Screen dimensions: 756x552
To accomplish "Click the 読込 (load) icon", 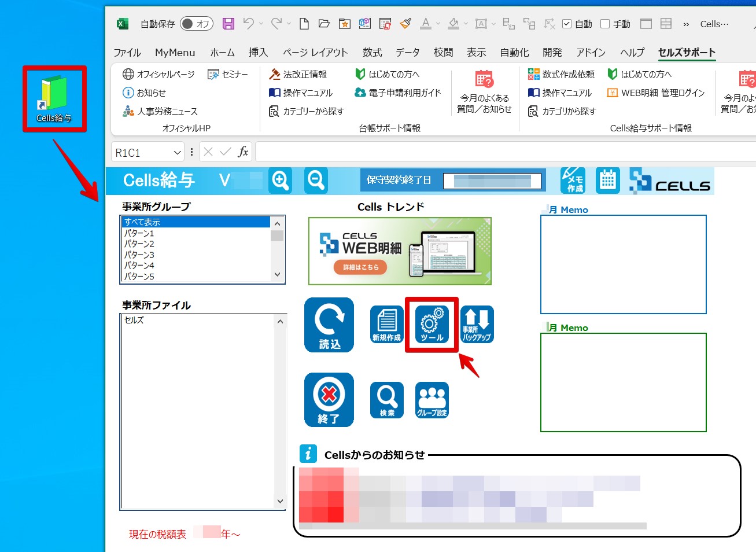I will (x=329, y=325).
